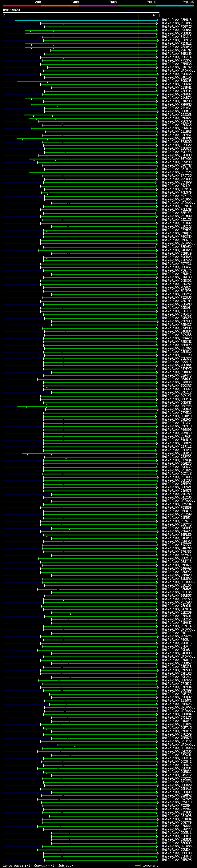Pick hit label UniRef100_C7NKX4
This screenshot has width=197, height=868.
click(x=177, y=826)
